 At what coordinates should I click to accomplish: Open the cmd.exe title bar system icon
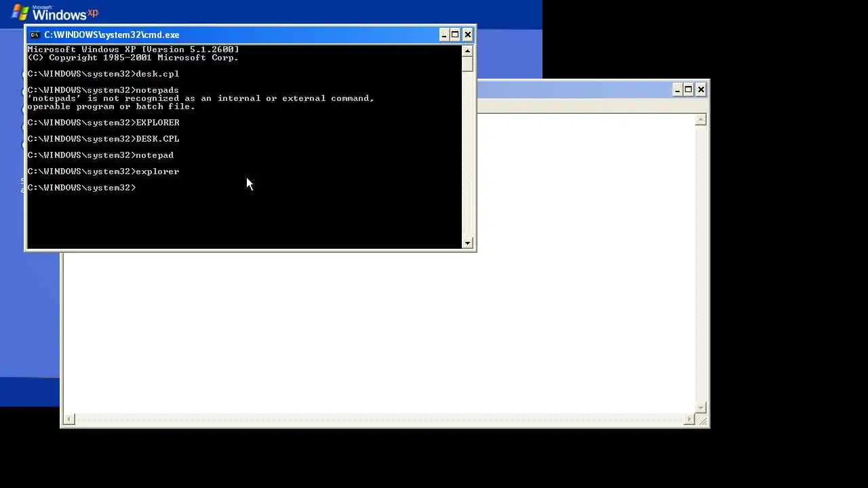click(x=35, y=35)
